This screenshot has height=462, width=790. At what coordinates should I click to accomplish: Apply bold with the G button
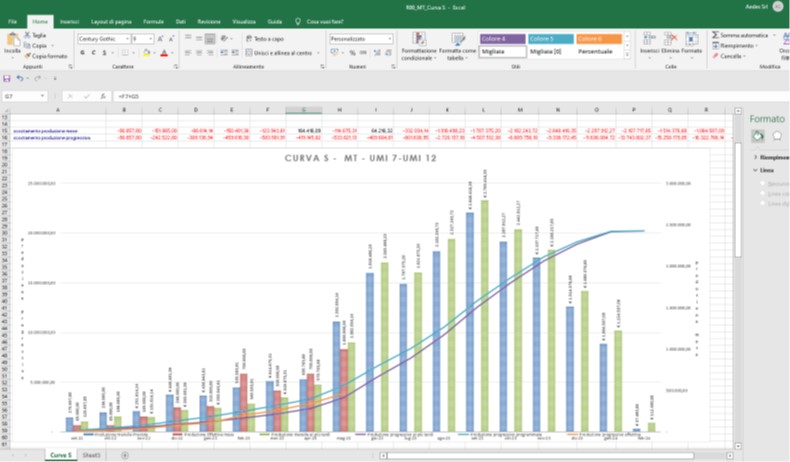coord(82,52)
